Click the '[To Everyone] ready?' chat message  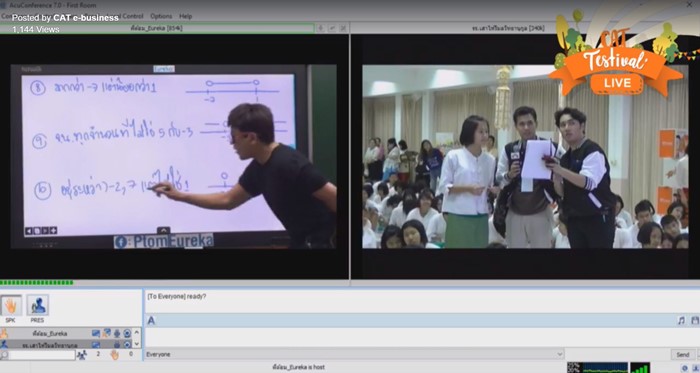click(x=177, y=296)
